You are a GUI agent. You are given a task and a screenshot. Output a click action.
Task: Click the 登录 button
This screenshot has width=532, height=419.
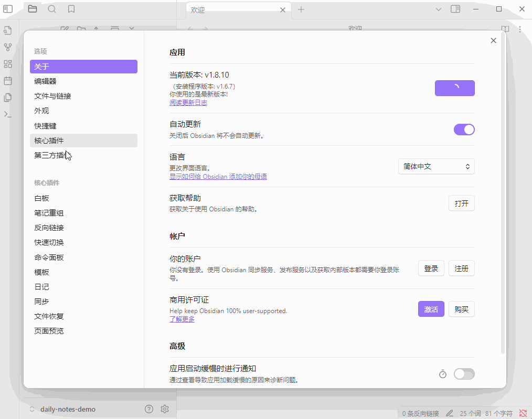tap(431, 268)
